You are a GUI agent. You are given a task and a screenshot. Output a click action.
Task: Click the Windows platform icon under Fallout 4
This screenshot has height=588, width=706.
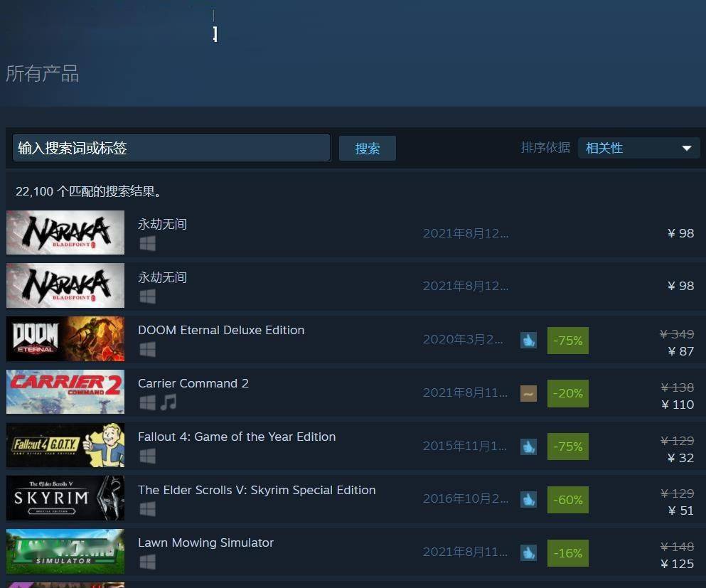point(148,456)
